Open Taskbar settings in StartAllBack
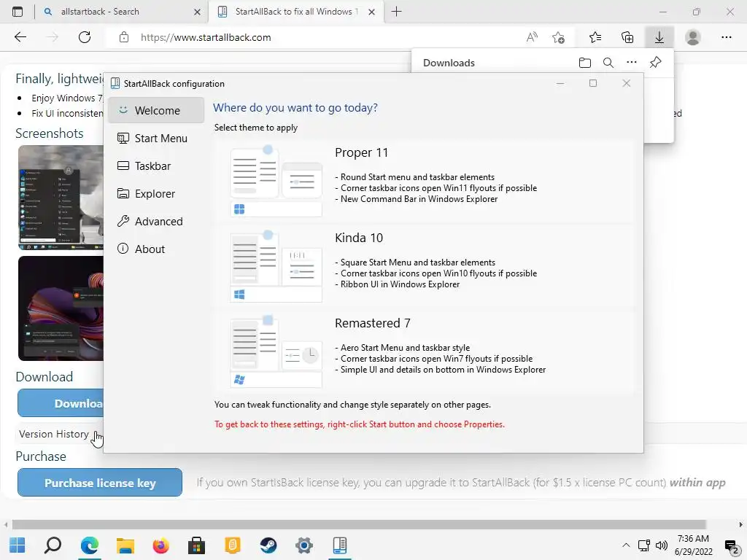This screenshot has height=560, width=747. coord(156,166)
